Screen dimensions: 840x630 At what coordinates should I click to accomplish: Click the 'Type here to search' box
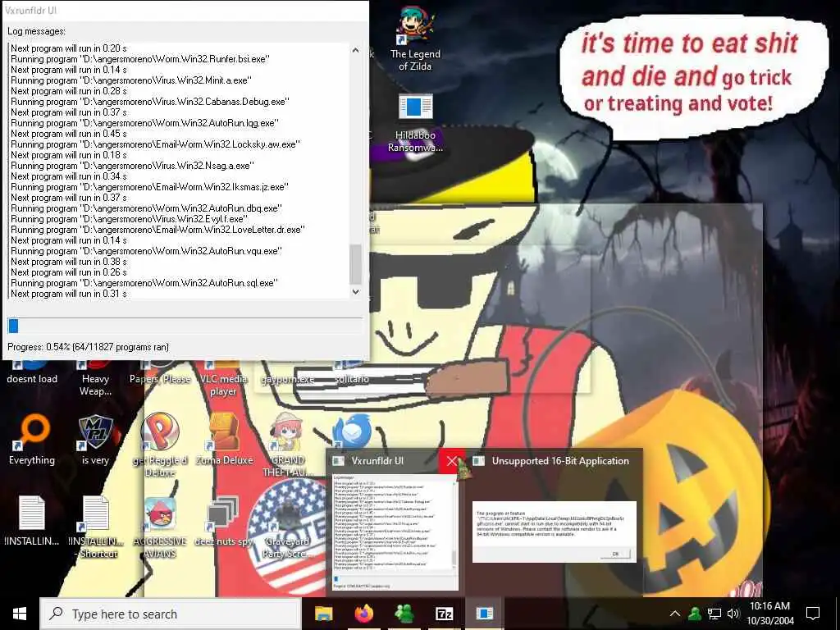click(x=171, y=614)
